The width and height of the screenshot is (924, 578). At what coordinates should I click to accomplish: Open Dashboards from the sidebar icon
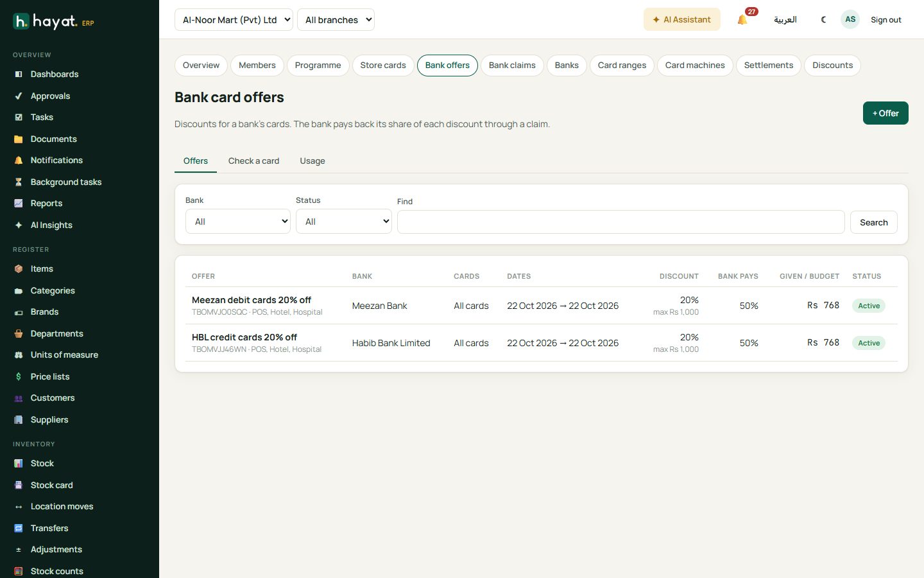pyautogui.click(x=19, y=74)
